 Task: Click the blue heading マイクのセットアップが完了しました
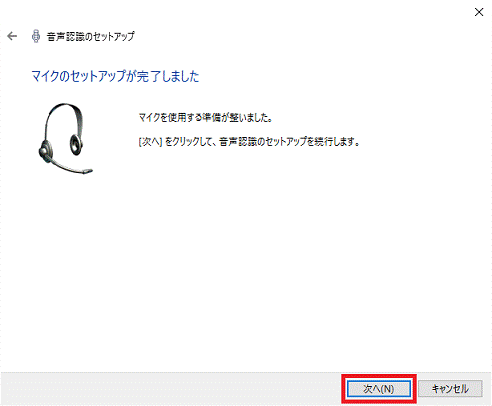pyautogui.click(x=115, y=76)
